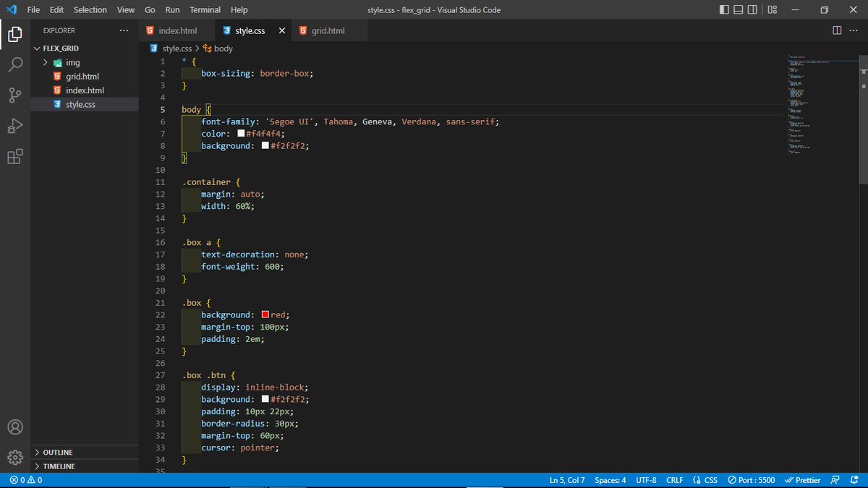The image size is (868, 488).
Task: Click the 'font-family' property text
Action: tap(228, 121)
